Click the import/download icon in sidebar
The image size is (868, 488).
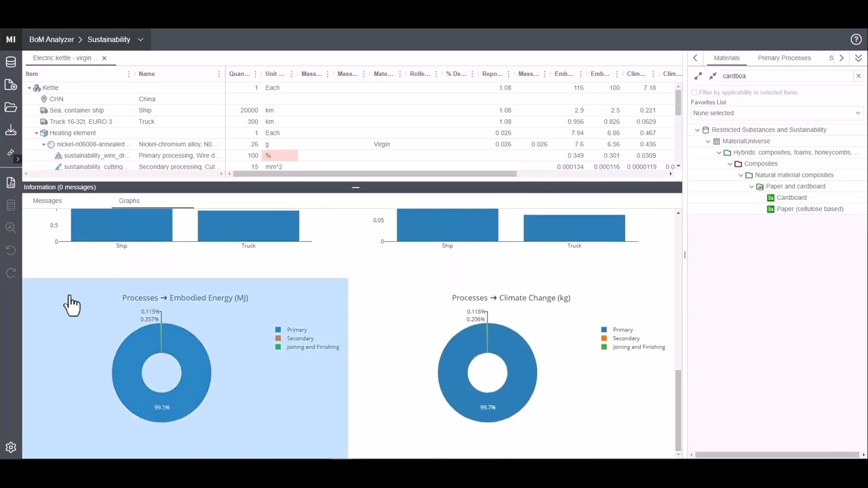pyautogui.click(x=10, y=129)
